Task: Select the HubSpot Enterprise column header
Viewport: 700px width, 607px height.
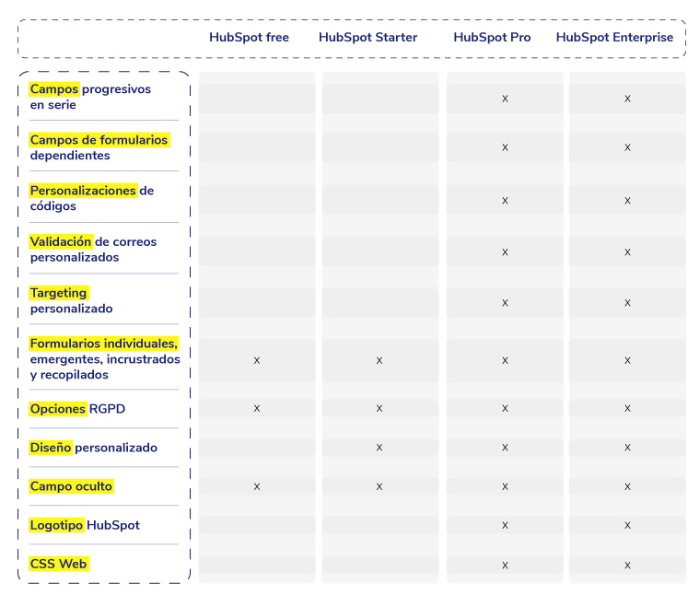Action: [614, 38]
